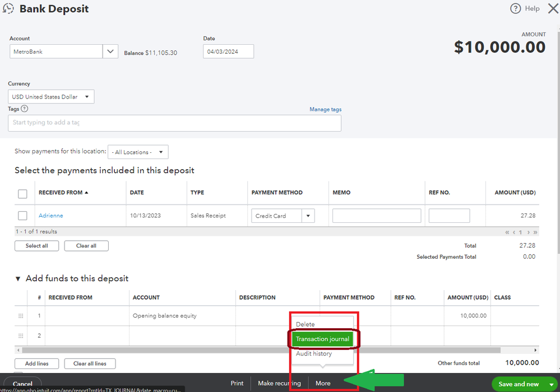Image resolution: width=560 pixels, height=392 pixels.
Task: Click the Select all button
Action: coord(37,246)
